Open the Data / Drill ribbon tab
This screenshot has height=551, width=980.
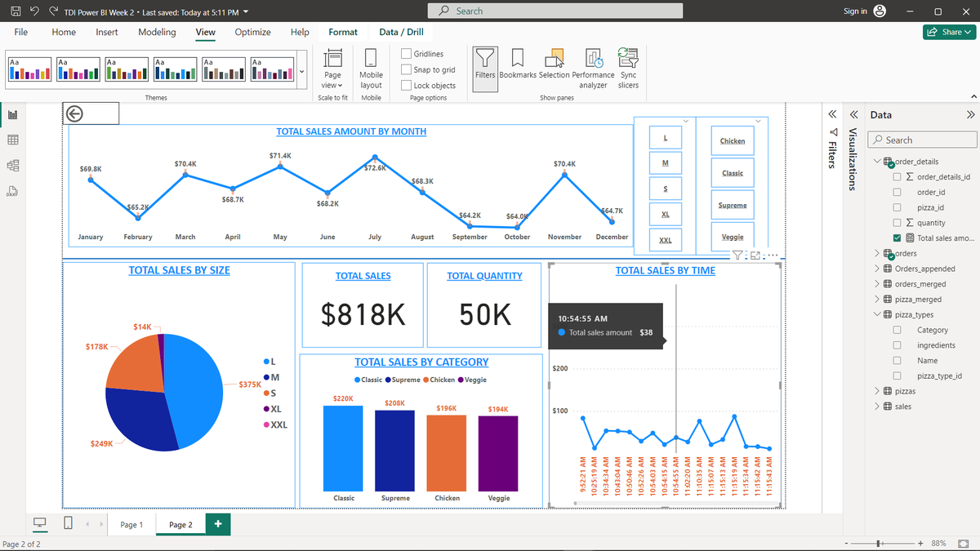401,32
